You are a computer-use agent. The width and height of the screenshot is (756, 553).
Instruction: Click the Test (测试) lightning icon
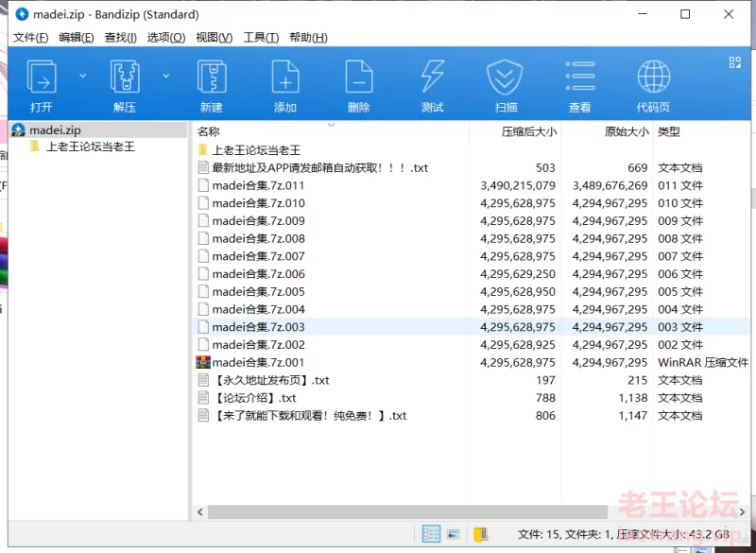click(x=433, y=77)
